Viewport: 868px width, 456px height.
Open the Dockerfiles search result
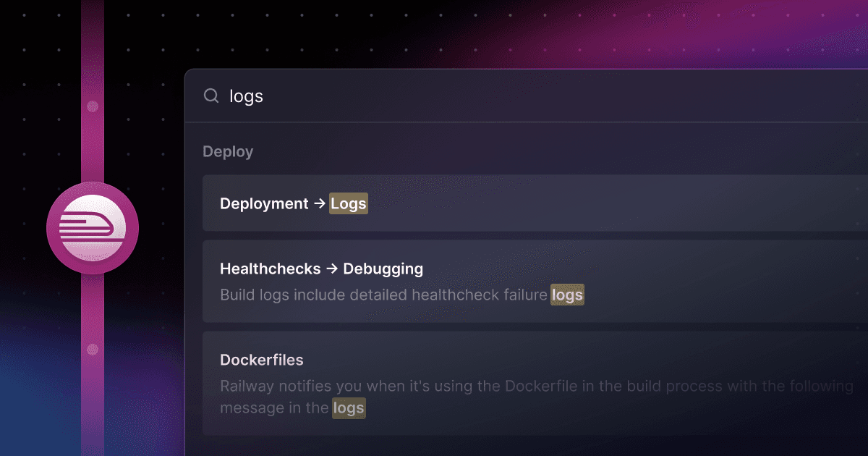pyautogui.click(x=535, y=384)
